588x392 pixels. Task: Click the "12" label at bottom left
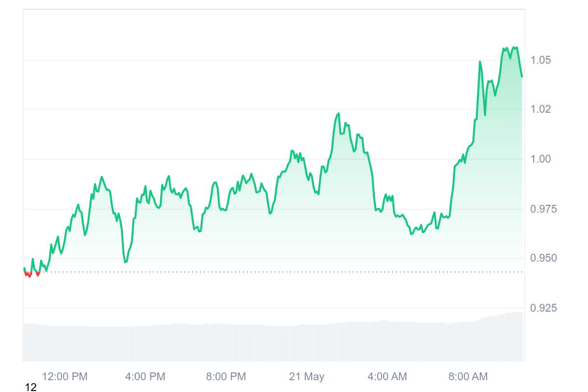[x=31, y=388]
